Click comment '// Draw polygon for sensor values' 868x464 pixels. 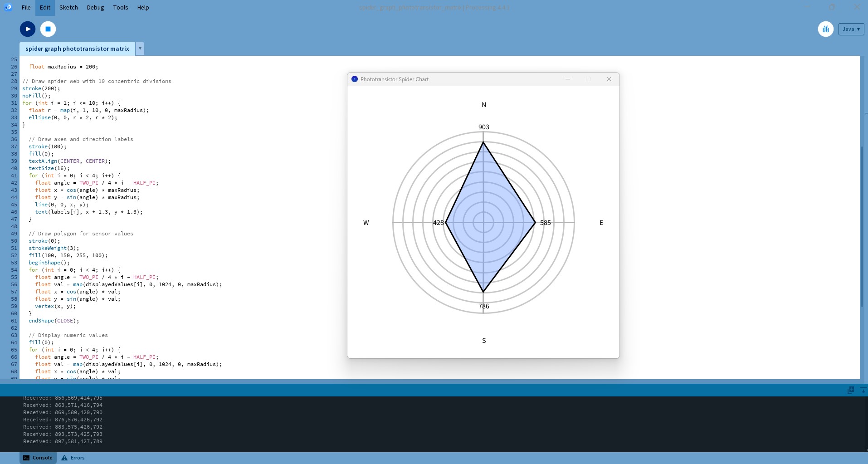point(81,234)
